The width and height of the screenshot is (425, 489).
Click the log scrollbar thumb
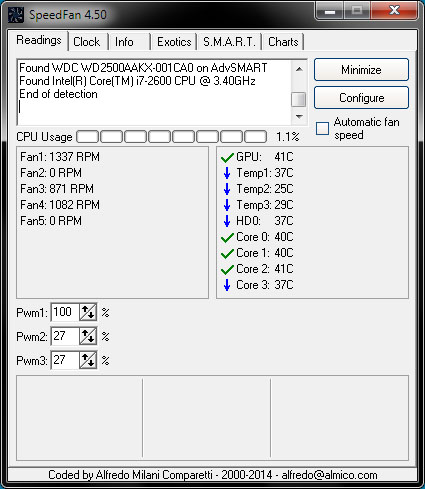pos(299,100)
